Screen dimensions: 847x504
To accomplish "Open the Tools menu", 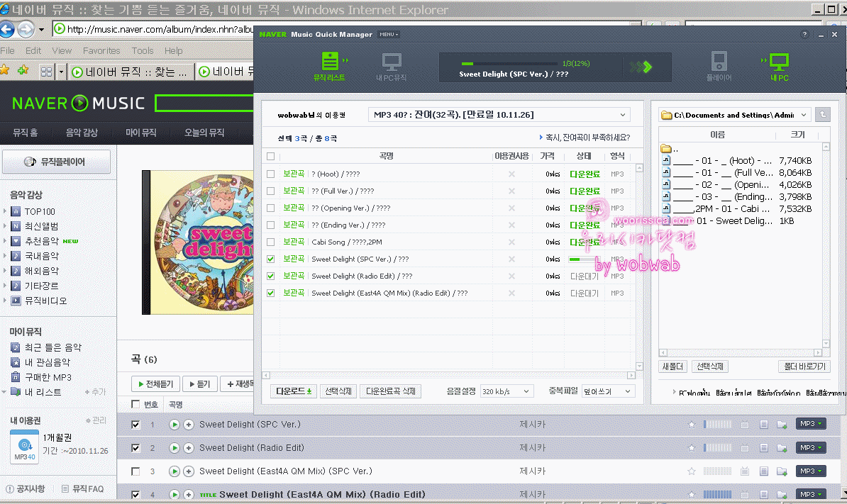I will [143, 51].
